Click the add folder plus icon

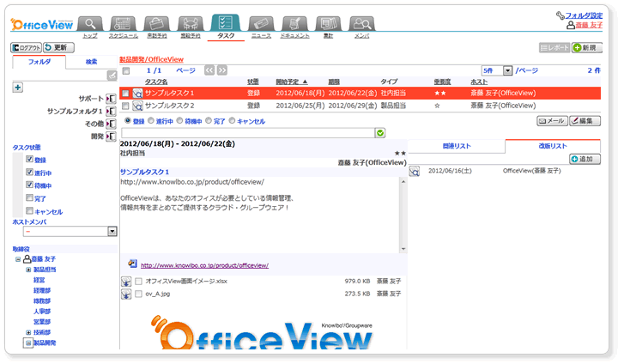click(x=18, y=88)
